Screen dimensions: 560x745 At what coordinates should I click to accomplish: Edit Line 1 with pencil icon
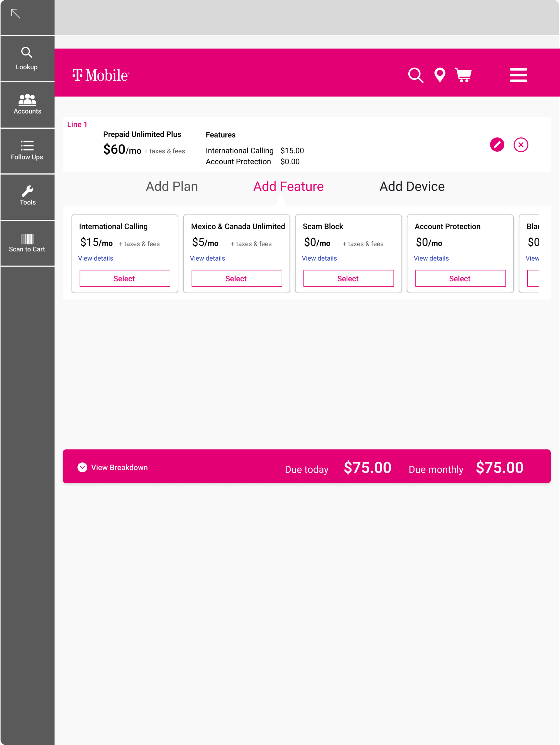pyautogui.click(x=497, y=145)
